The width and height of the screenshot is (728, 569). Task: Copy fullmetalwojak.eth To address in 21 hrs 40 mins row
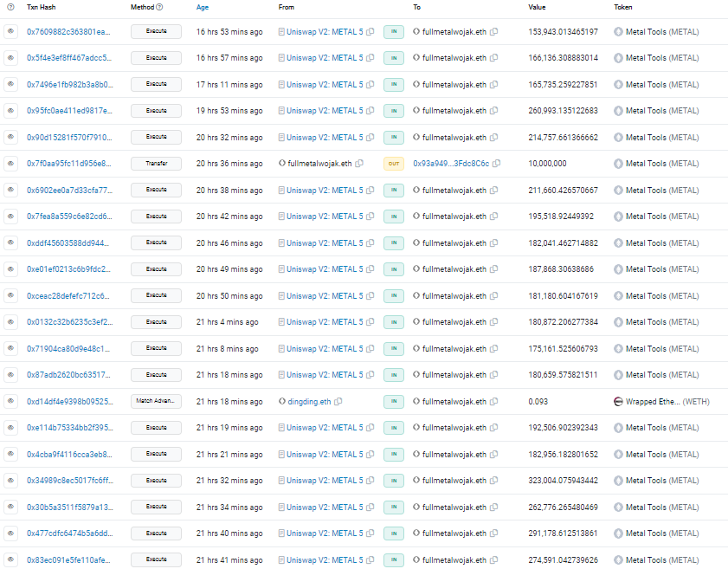click(x=494, y=533)
